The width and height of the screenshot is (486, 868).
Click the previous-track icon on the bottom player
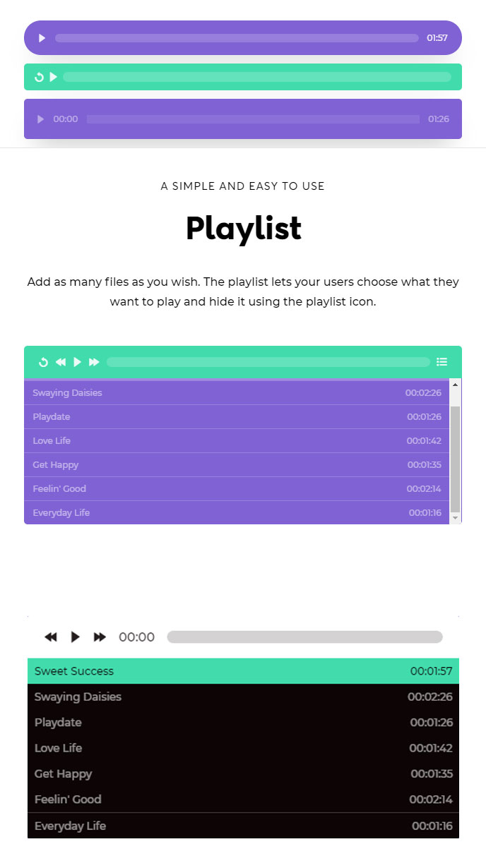[50, 637]
